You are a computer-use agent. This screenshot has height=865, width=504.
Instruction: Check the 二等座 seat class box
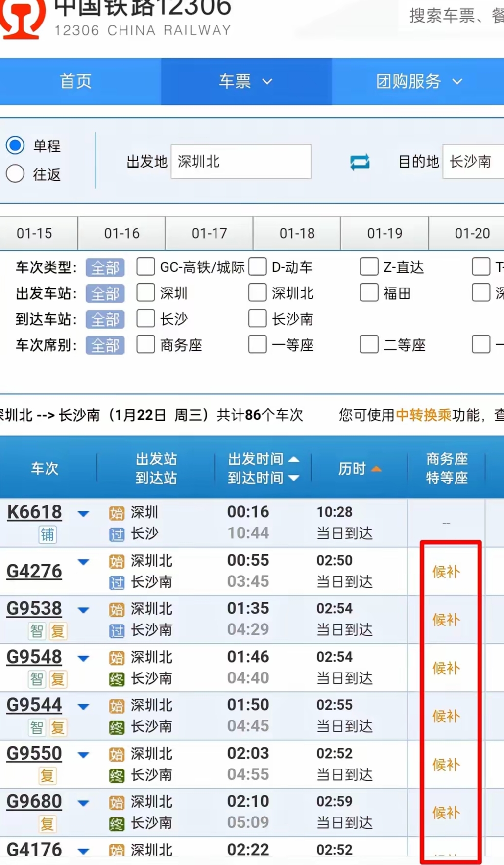pos(369,344)
